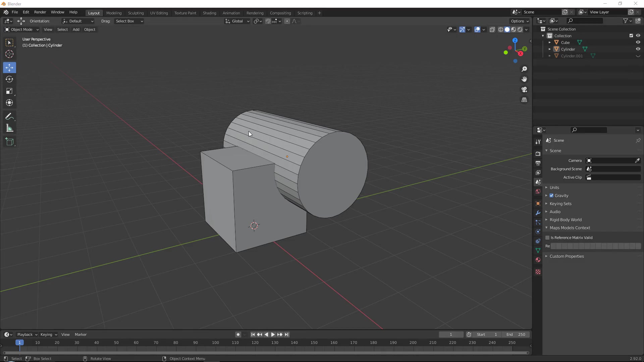The height and width of the screenshot is (362, 644).
Task: Exclude Collection via checkbox in outliner
Action: [x=631, y=36]
